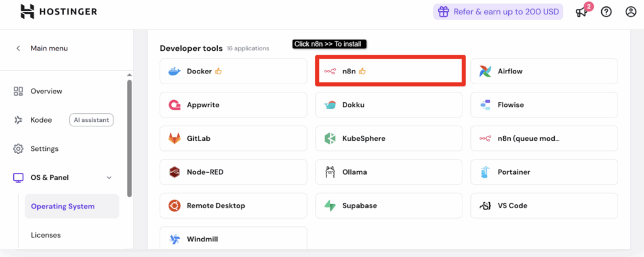Click the Hostinger logo icon
The image size is (644, 257).
coord(28,11)
